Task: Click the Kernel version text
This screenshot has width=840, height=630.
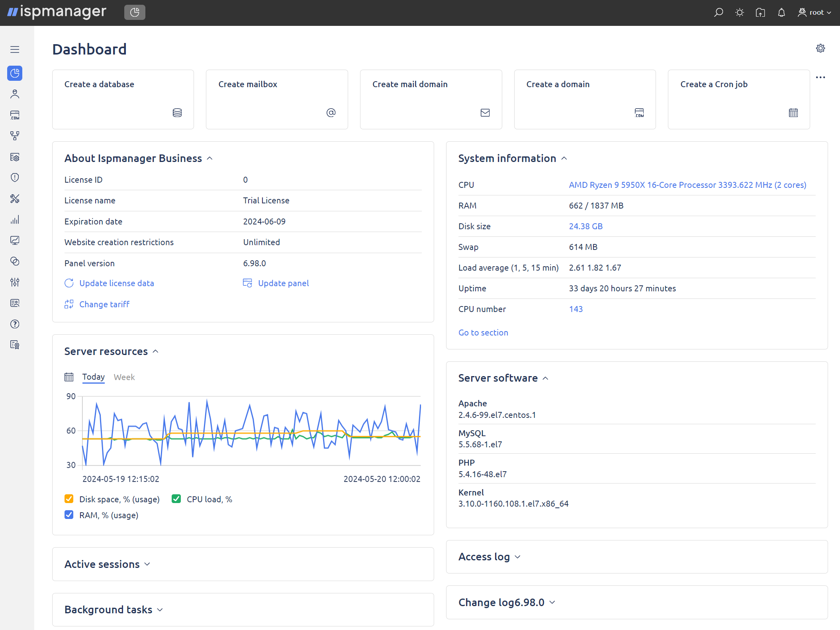Action: (x=513, y=504)
